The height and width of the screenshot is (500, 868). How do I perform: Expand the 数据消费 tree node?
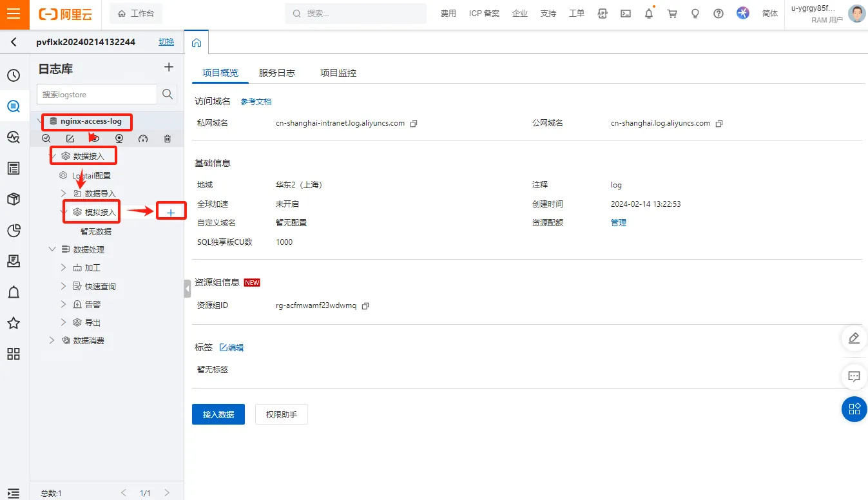coord(52,340)
